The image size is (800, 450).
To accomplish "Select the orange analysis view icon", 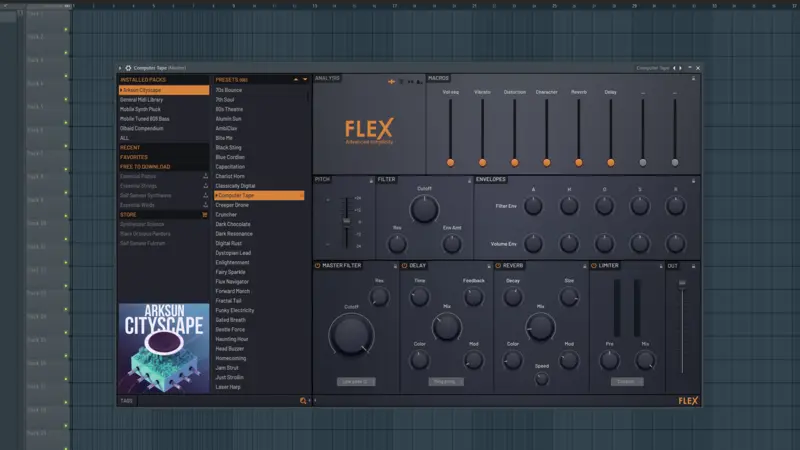I will tap(391, 82).
